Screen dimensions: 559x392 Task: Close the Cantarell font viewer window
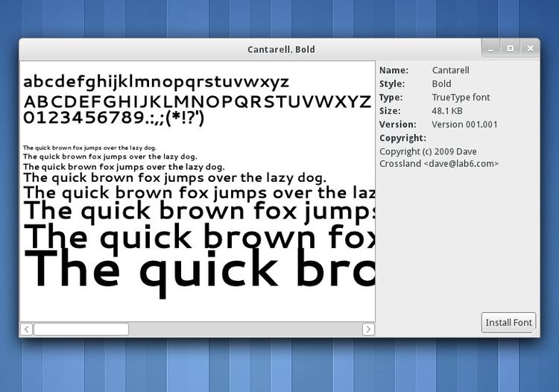[x=530, y=48]
